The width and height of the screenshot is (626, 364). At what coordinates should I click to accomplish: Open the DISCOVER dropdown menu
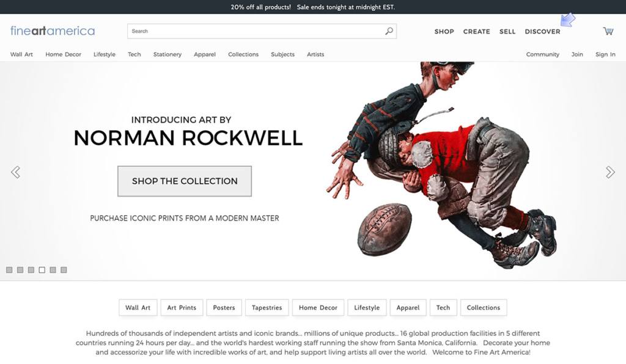(542, 32)
